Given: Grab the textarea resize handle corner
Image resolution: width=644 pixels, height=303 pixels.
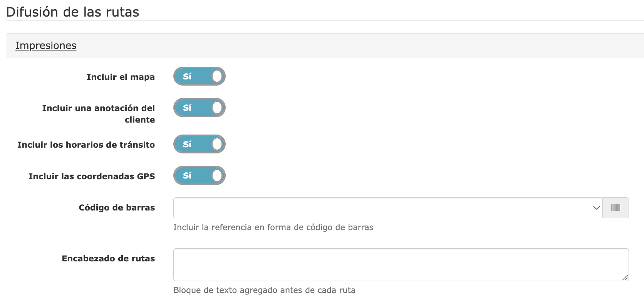Looking at the screenshot, I should point(625,278).
